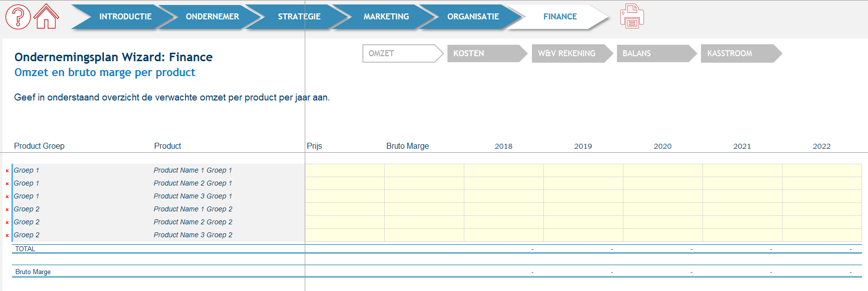Click the 2018 year column header
This screenshot has height=291, width=868.
pos(504,146)
